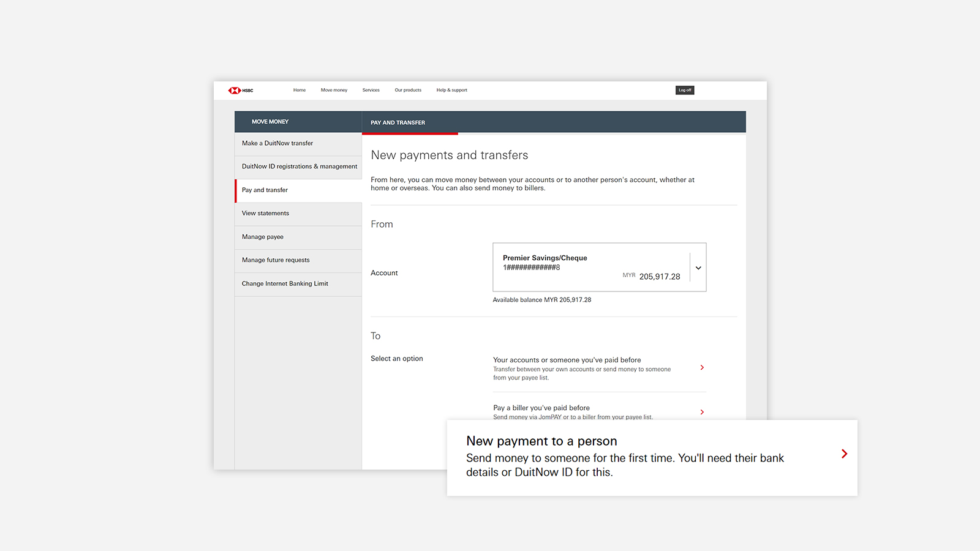Choose 'Your accounts or someone you've paid before'
The width and height of the screenshot is (980, 551).
(x=599, y=369)
